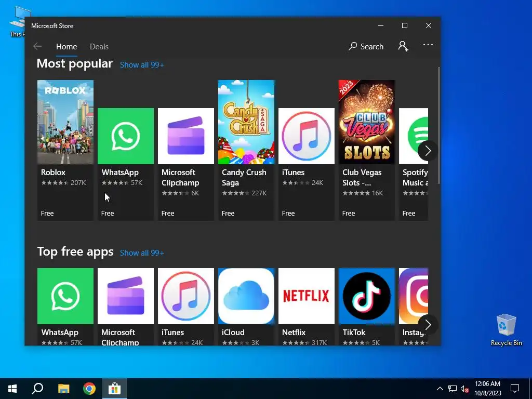Click Microsoft Store taskbar icon

click(x=115, y=389)
